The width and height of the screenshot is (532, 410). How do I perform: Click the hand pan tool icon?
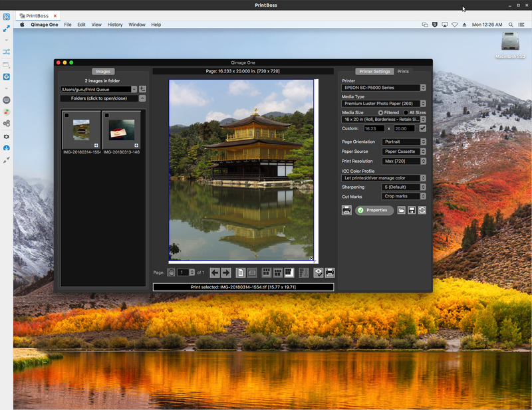[x=171, y=272]
